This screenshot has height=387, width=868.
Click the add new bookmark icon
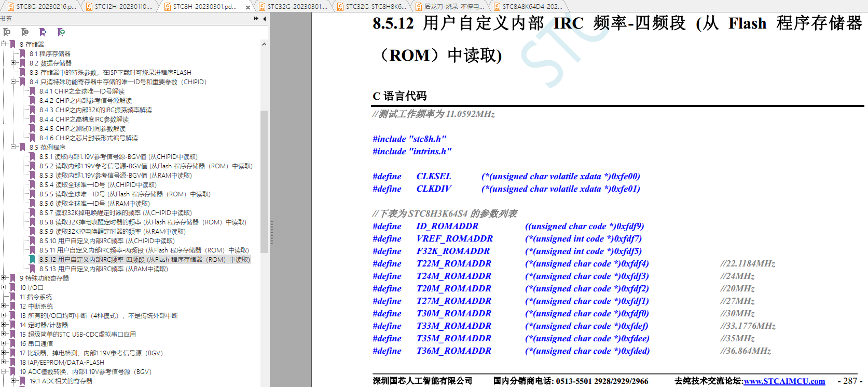[25, 32]
